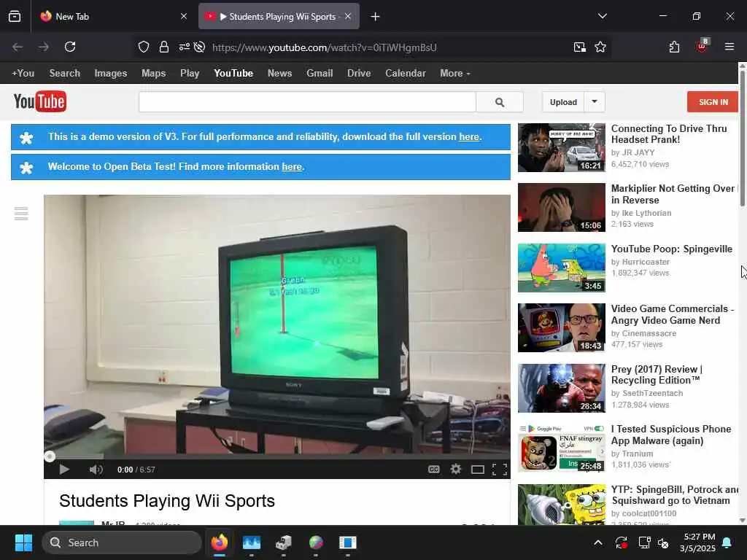The height and width of the screenshot is (560, 747).
Task: Open site permissions icon in address bar
Action: point(185,47)
